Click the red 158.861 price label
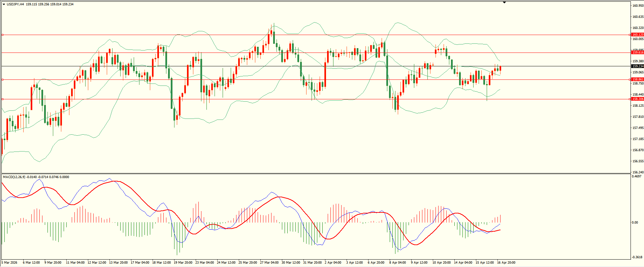The height and width of the screenshot is (267, 644). 638,79
